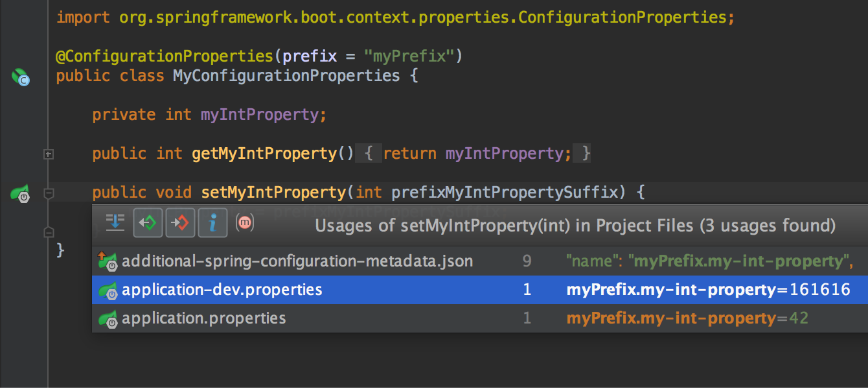Select the application.properties usage
Viewport: 868px width, 389px height.
pyautogui.click(x=480, y=318)
